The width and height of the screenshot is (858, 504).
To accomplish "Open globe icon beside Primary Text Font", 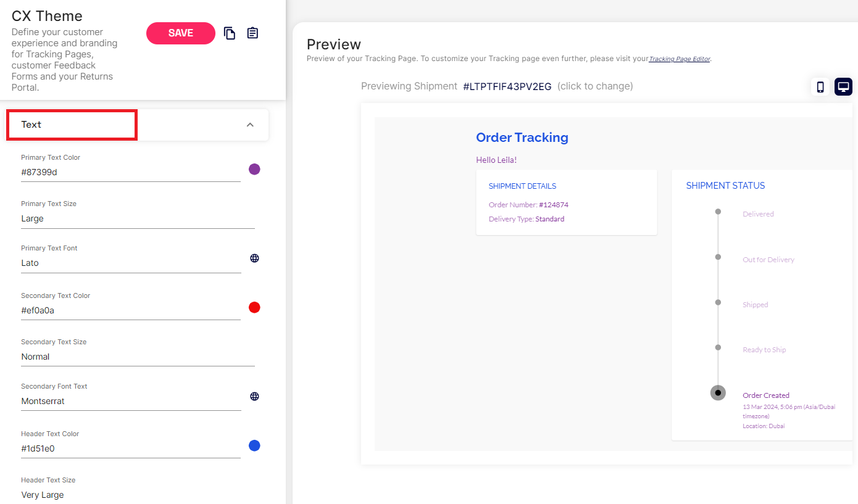I will click(x=254, y=258).
